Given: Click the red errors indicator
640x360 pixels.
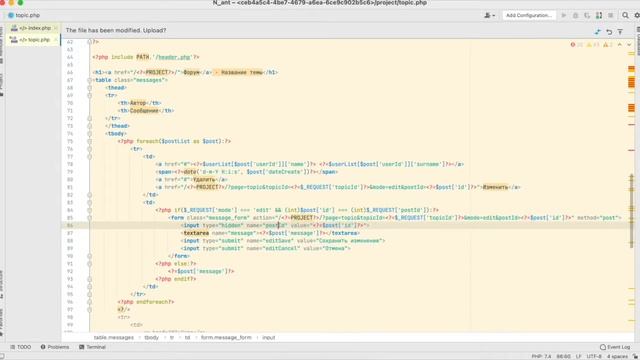Looking at the screenshot, I should click(577, 44).
